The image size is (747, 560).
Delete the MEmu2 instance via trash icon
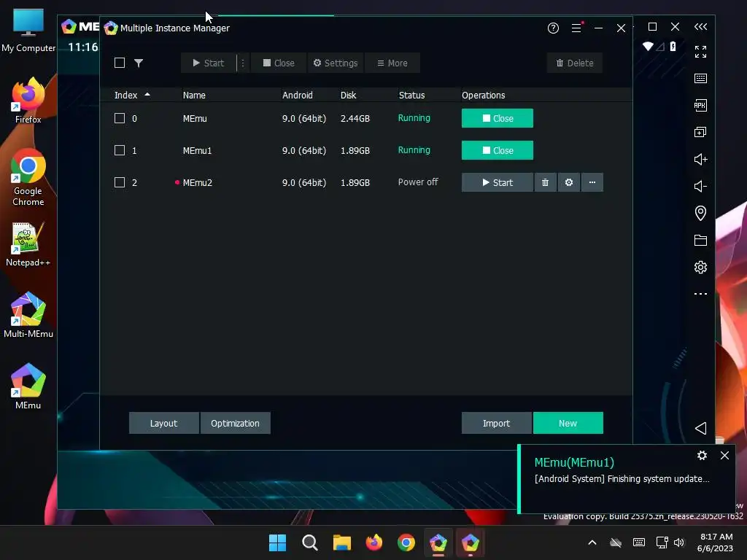(x=545, y=182)
